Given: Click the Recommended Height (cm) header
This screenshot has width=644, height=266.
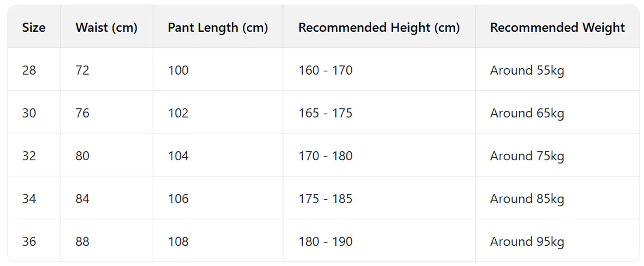Looking at the screenshot, I should coord(379,28).
